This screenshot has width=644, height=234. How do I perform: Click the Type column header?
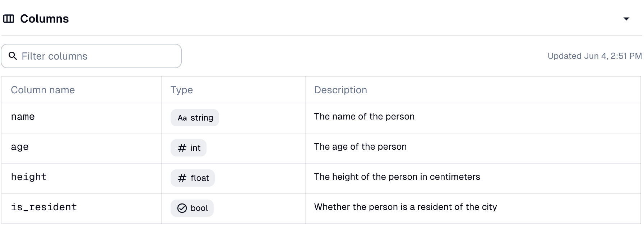click(x=181, y=90)
